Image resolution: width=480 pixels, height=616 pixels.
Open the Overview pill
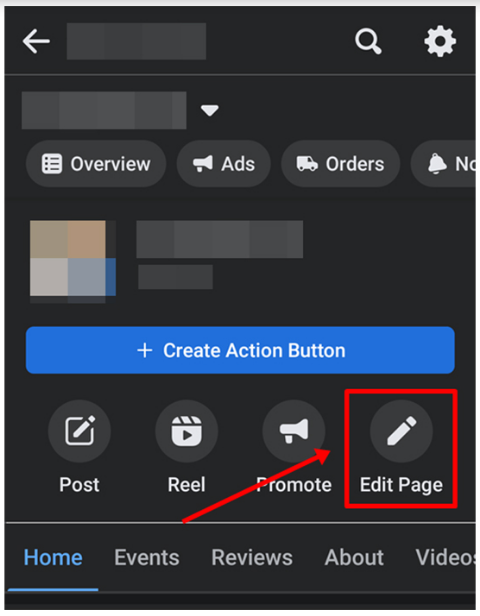(96, 164)
